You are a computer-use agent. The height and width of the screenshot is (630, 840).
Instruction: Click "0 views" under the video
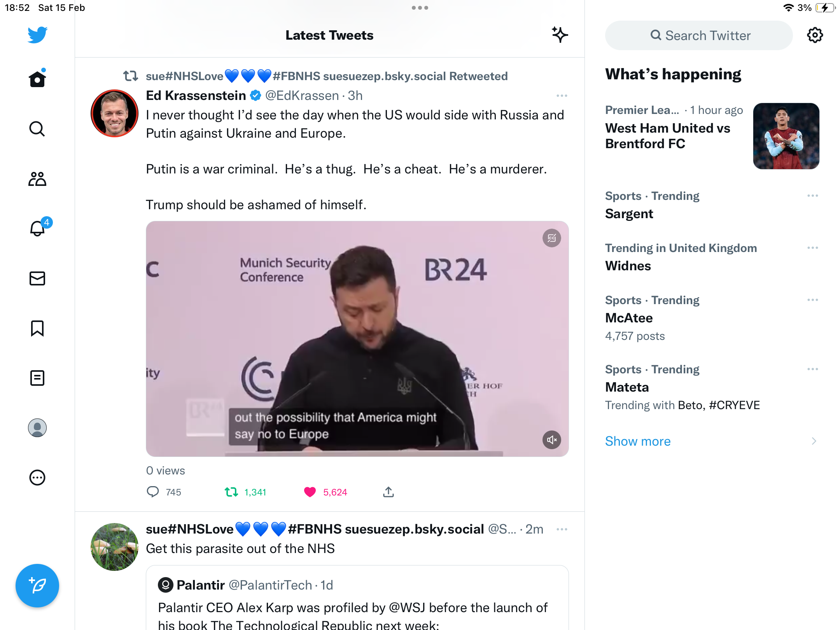point(165,471)
